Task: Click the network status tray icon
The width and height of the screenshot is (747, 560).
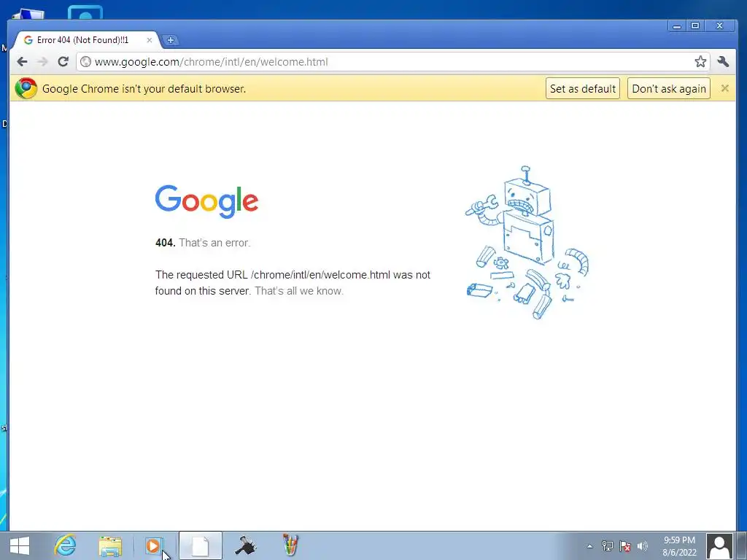Action: point(608,546)
